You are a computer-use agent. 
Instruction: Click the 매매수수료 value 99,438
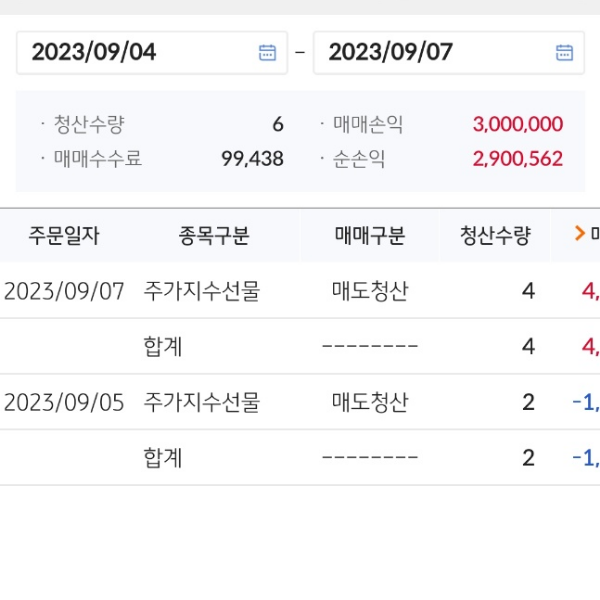point(252,158)
